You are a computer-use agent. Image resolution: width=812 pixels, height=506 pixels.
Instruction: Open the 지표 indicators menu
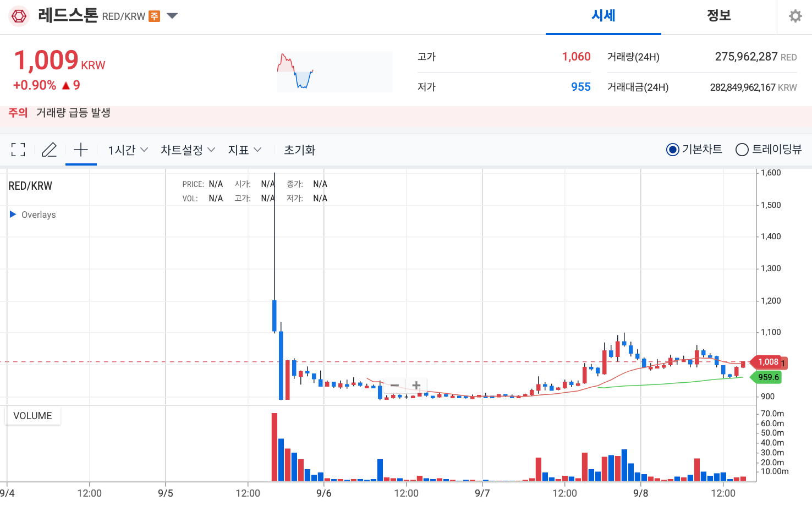(244, 149)
